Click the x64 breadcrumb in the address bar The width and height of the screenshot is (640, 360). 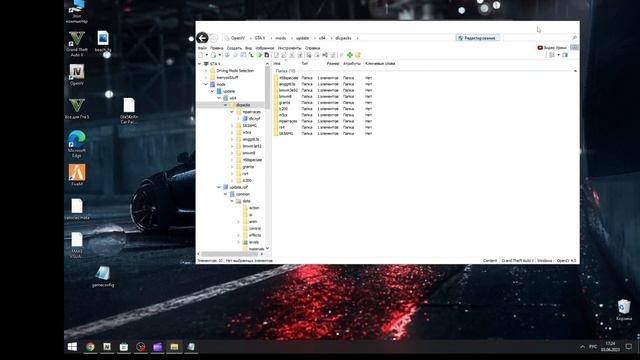322,38
